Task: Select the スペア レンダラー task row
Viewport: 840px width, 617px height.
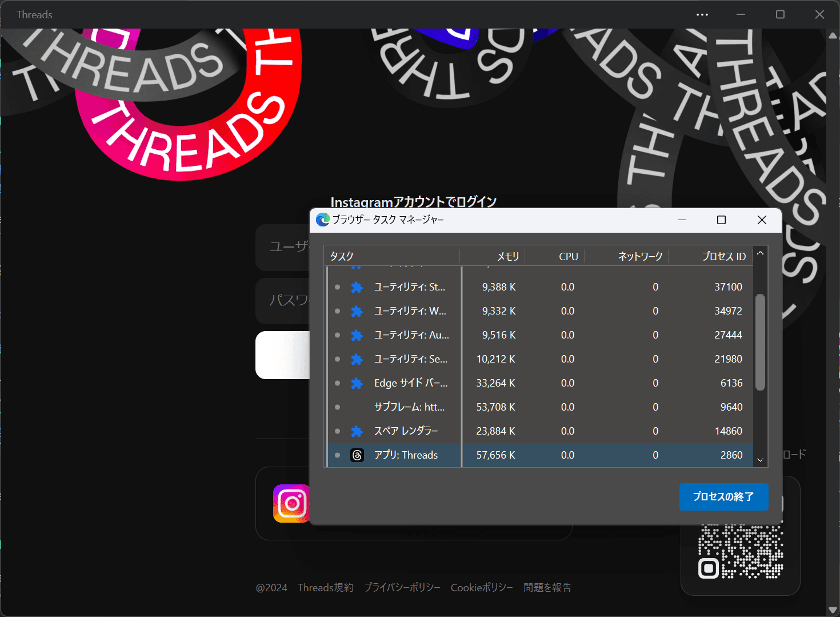Action: click(x=539, y=431)
